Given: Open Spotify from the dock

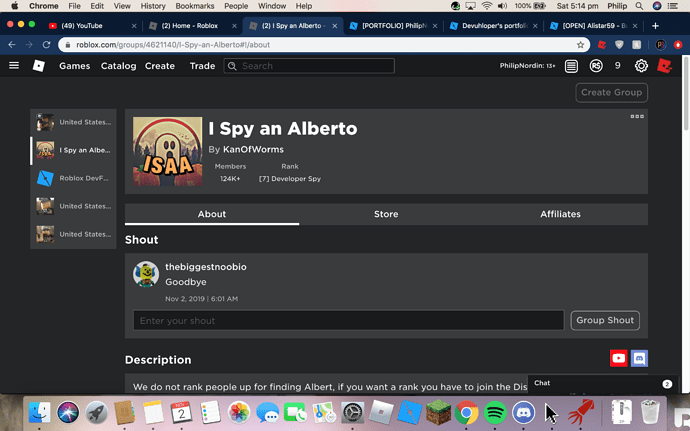Looking at the screenshot, I should pos(495,413).
